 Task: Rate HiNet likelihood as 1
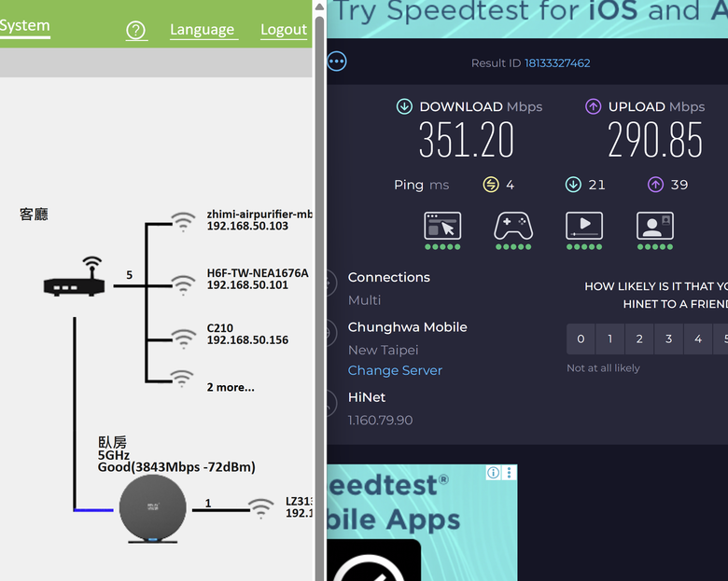(x=610, y=339)
